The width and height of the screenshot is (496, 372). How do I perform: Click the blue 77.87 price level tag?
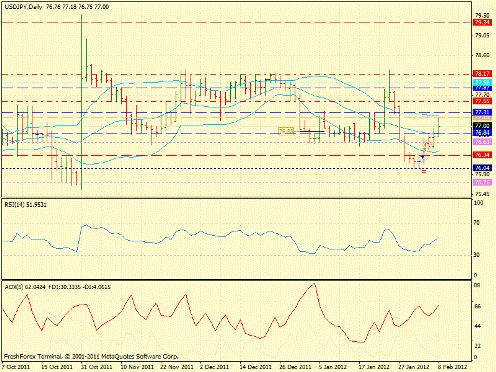tap(482, 88)
